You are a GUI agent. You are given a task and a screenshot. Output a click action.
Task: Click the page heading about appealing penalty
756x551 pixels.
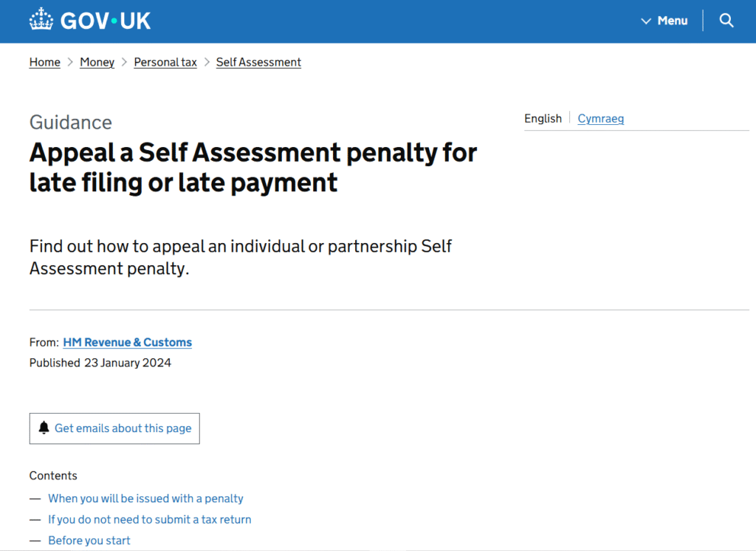pyautogui.click(x=253, y=167)
